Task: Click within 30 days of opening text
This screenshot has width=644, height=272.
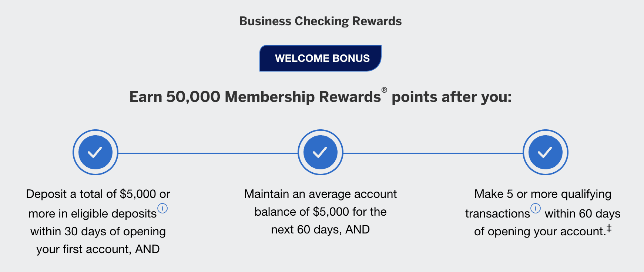Action: 98,232
